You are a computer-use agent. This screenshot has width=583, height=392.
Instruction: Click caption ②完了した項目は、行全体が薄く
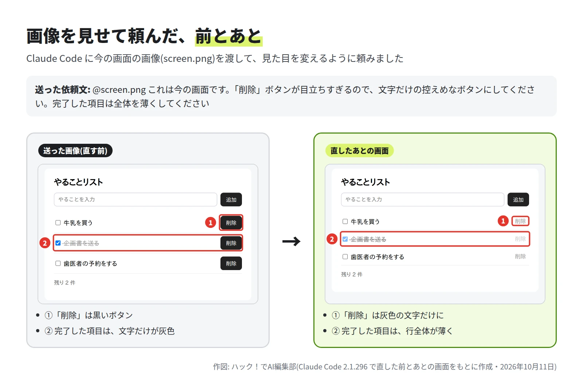[392, 331]
